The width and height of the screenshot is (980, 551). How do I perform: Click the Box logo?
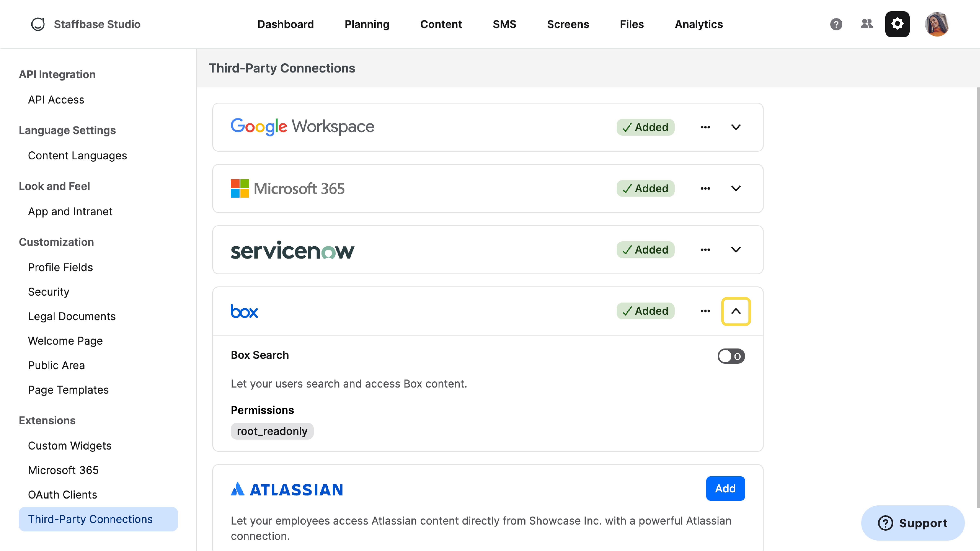click(244, 311)
